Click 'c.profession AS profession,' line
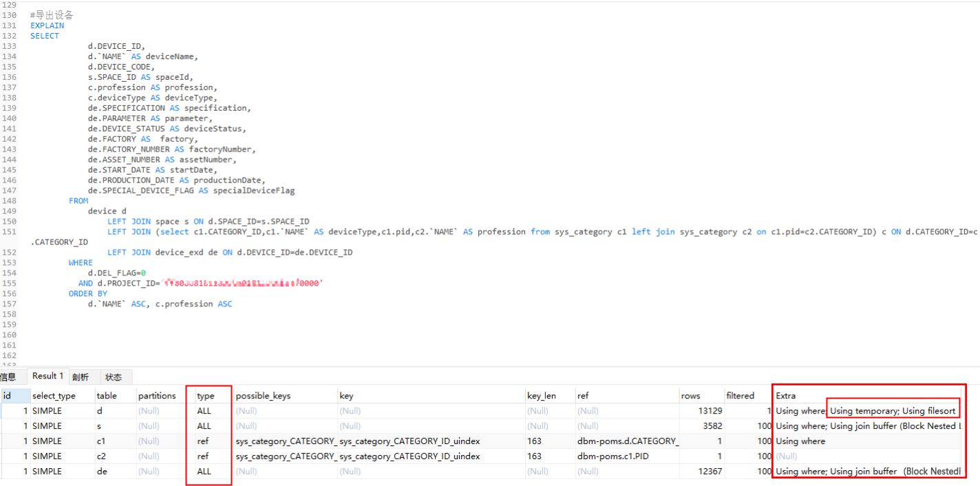This screenshot has width=980, height=486. click(153, 87)
